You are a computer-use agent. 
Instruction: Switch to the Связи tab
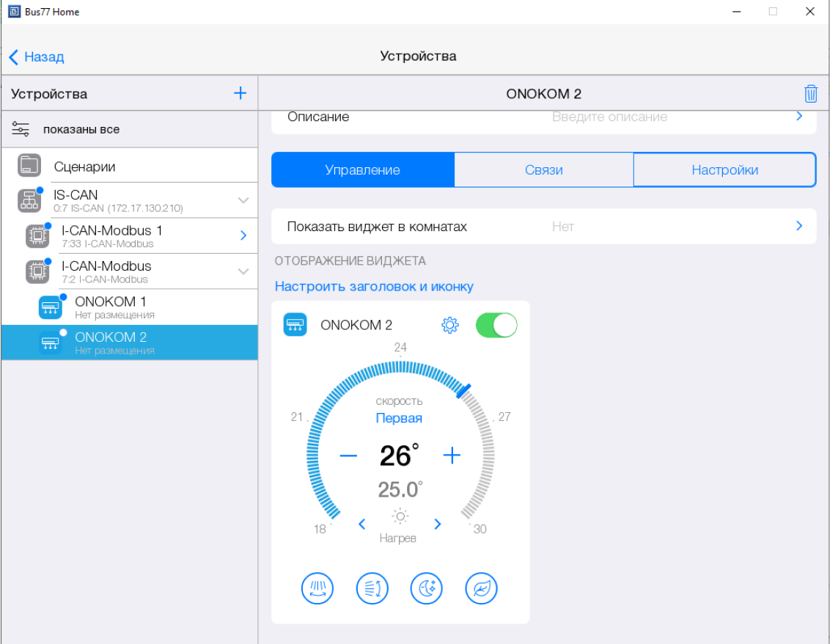pyautogui.click(x=543, y=170)
